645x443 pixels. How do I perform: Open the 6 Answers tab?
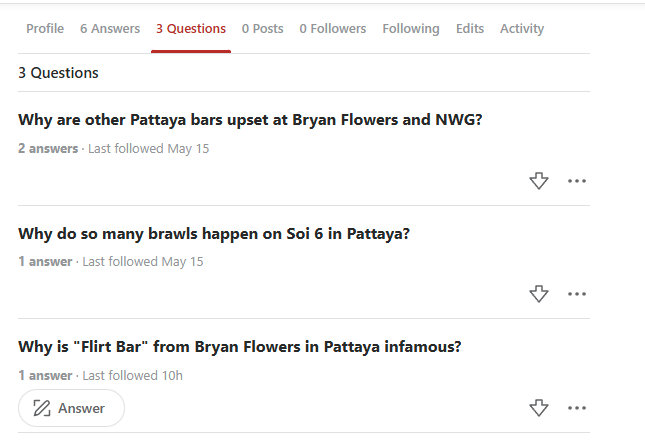[110, 28]
